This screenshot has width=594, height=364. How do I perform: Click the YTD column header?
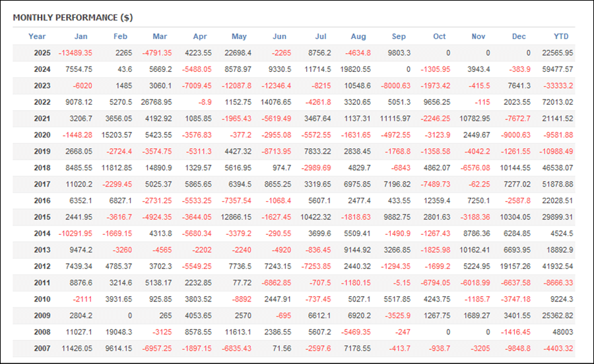561,37
